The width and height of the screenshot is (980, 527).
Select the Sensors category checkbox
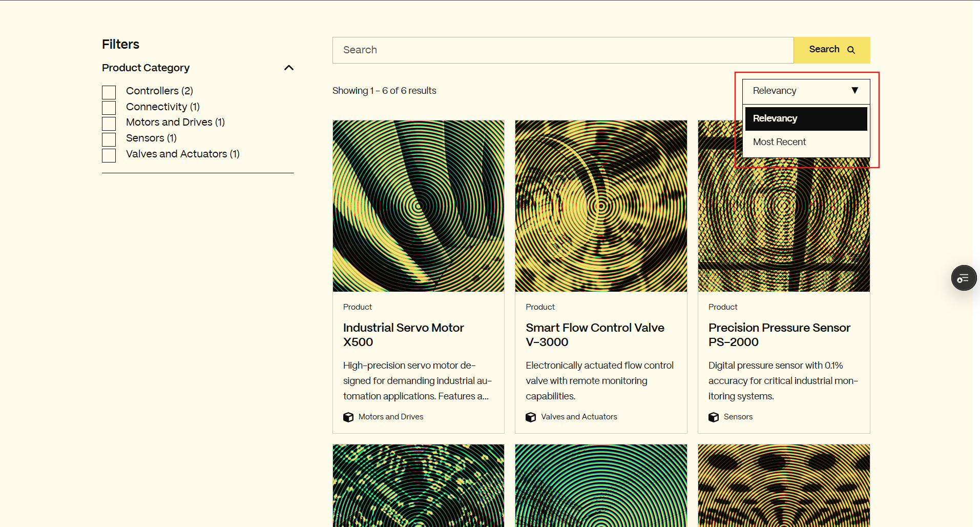coord(109,139)
